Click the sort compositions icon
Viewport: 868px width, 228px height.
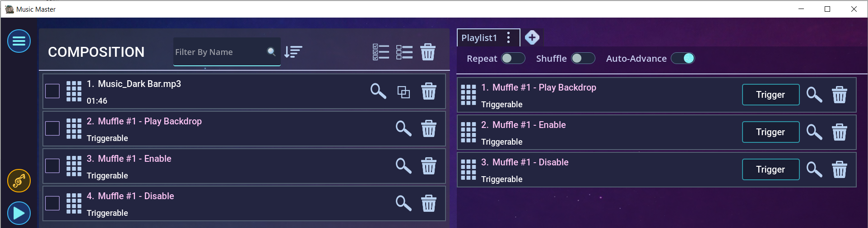tap(293, 52)
